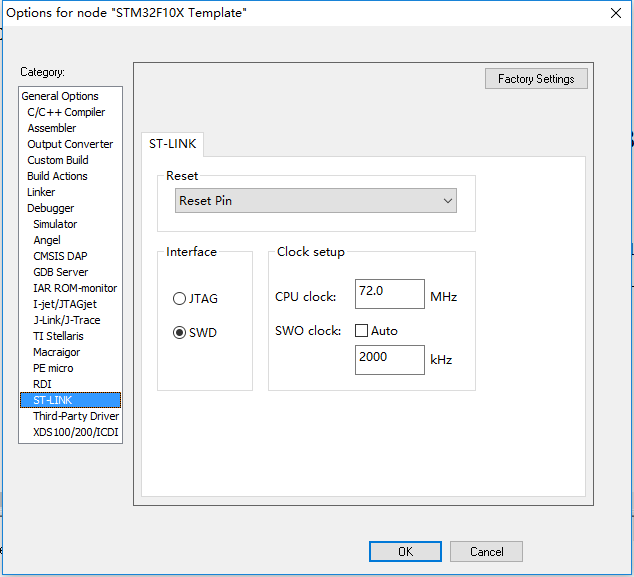Cancel the options dialog
The height and width of the screenshot is (577, 634).
pos(486,551)
